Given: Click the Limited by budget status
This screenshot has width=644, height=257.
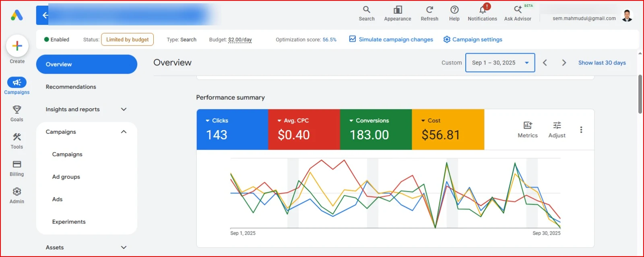Looking at the screenshot, I should click(127, 39).
